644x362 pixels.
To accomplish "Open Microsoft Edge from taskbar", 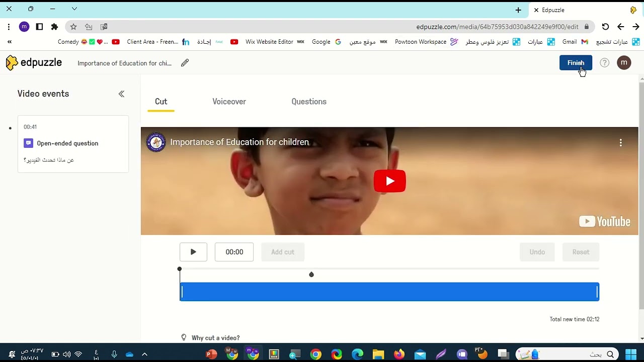I will [357, 354].
